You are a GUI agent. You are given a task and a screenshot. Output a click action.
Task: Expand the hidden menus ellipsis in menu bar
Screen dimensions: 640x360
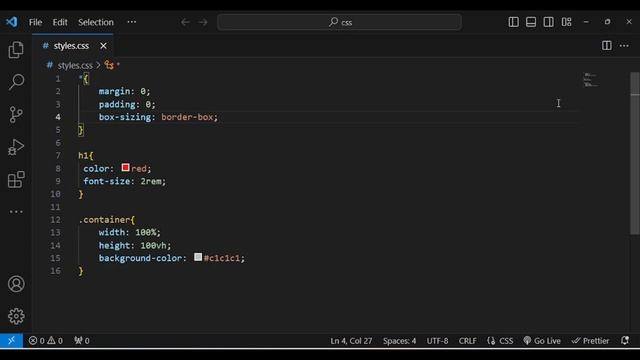(131, 22)
